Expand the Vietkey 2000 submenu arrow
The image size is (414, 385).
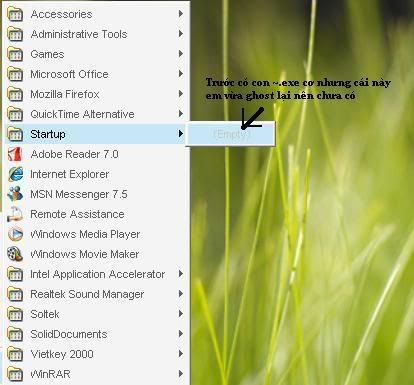181,354
